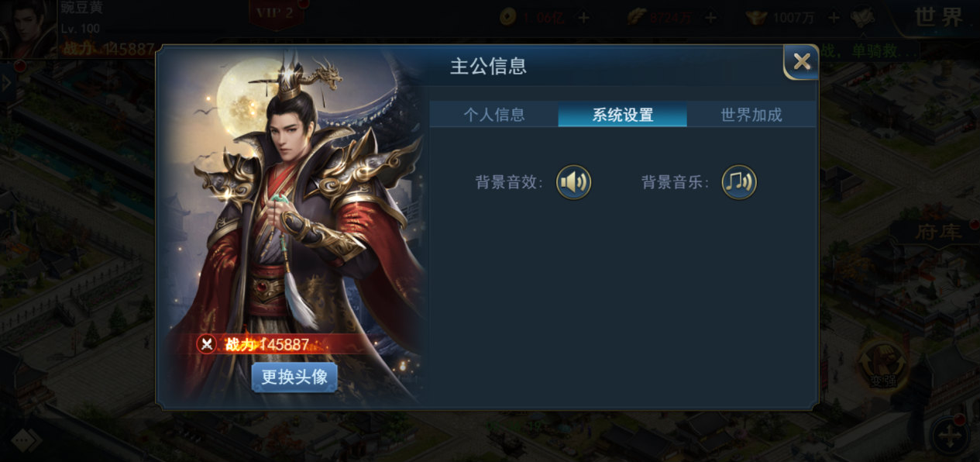The image size is (980, 462).
Task: Open the 世界 world map button
Action: tap(938, 17)
